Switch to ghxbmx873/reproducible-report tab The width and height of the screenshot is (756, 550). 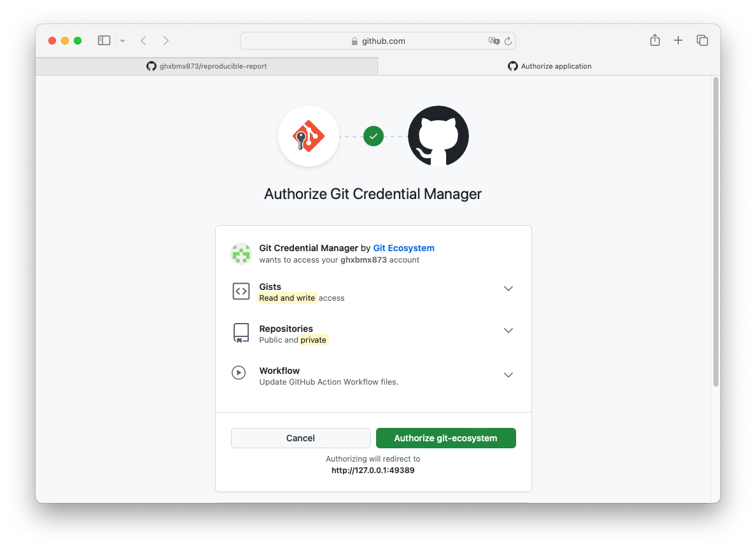[x=207, y=66]
